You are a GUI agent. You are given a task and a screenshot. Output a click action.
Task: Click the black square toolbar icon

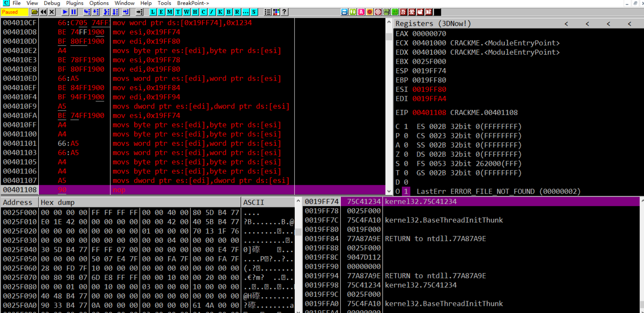click(437, 12)
